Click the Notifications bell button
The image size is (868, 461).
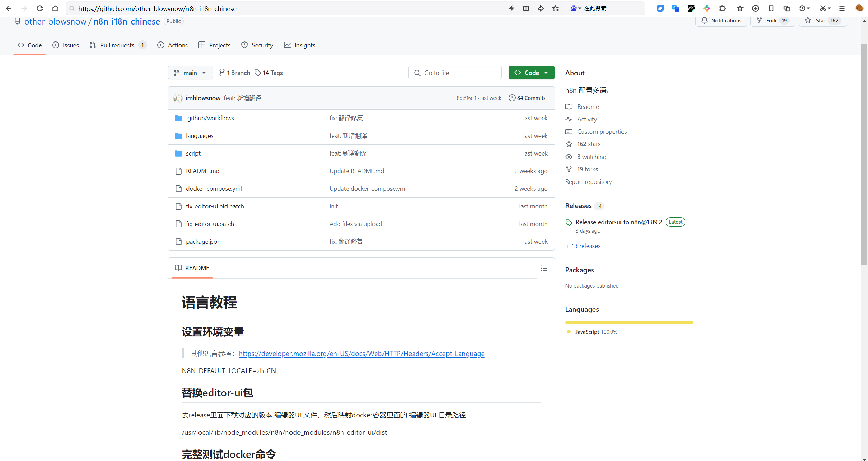pyautogui.click(x=721, y=21)
